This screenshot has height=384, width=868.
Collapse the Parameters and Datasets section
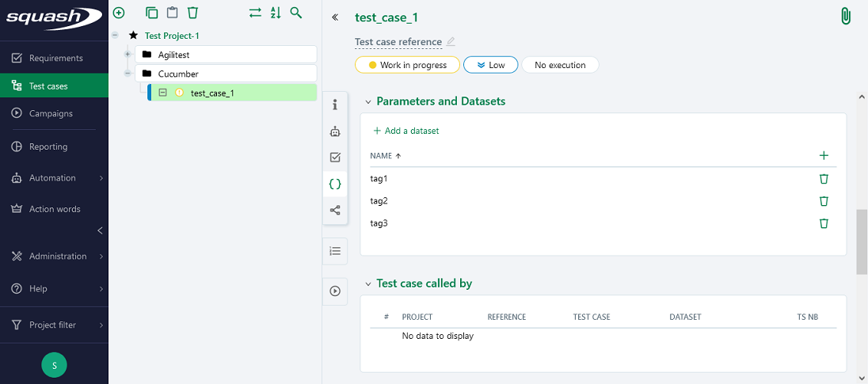pyautogui.click(x=368, y=102)
